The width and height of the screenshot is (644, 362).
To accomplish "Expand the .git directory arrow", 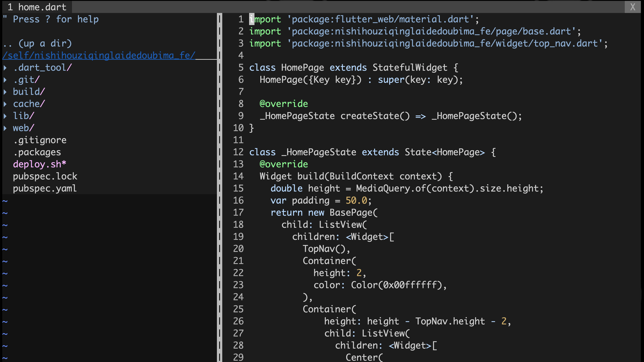I will (5, 80).
